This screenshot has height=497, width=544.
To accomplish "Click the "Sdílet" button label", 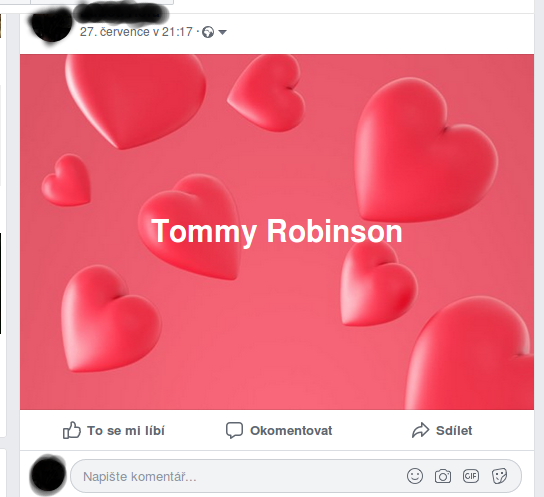I will click(x=454, y=430).
